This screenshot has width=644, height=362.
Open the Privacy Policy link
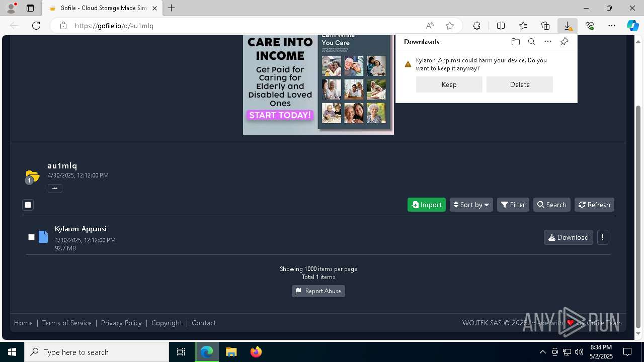pos(121,323)
